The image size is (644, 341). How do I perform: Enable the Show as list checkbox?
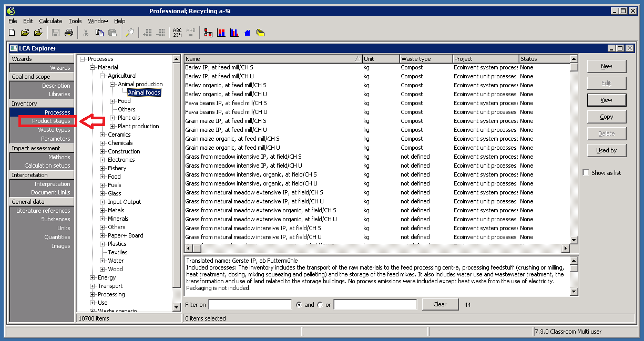(586, 173)
